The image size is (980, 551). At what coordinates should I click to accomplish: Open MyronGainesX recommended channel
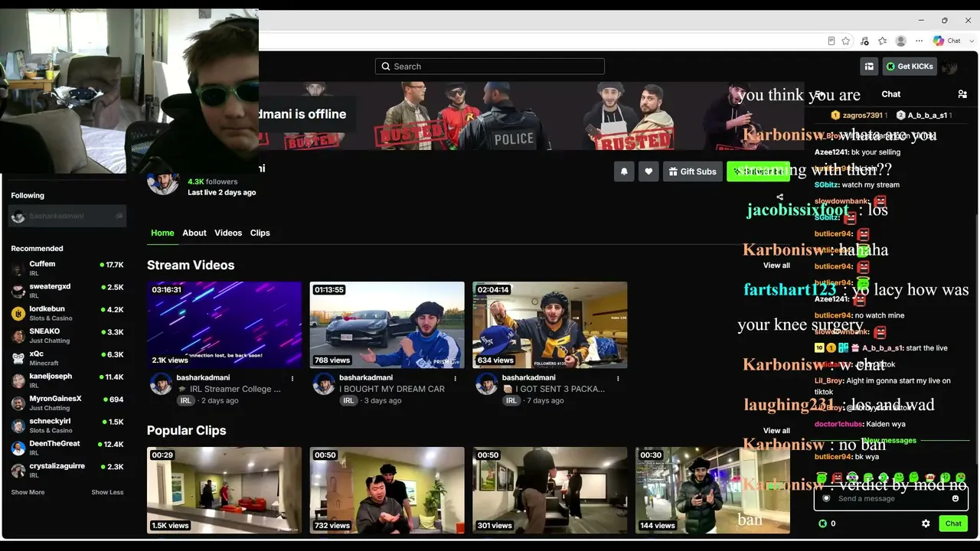[67, 403]
